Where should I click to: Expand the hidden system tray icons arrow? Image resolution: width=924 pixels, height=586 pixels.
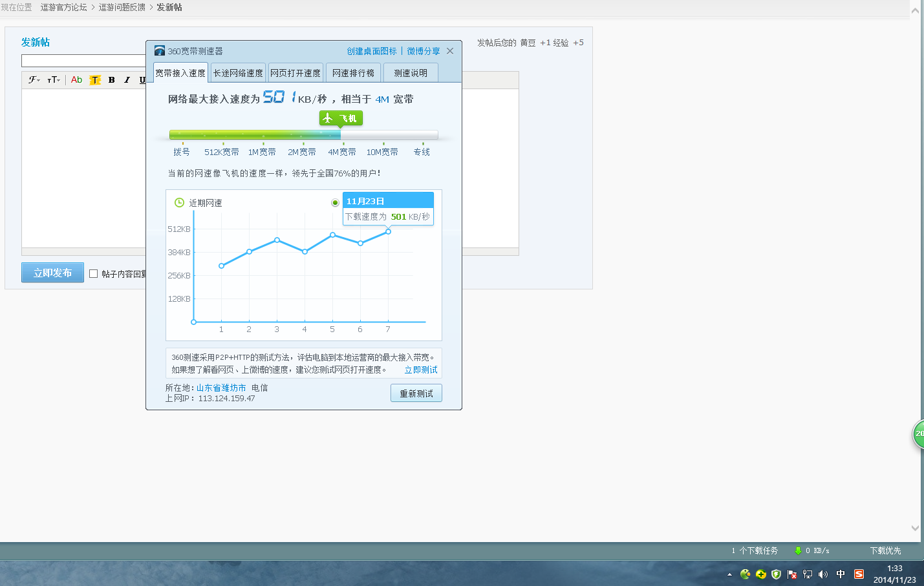pyautogui.click(x=729, y=574)
